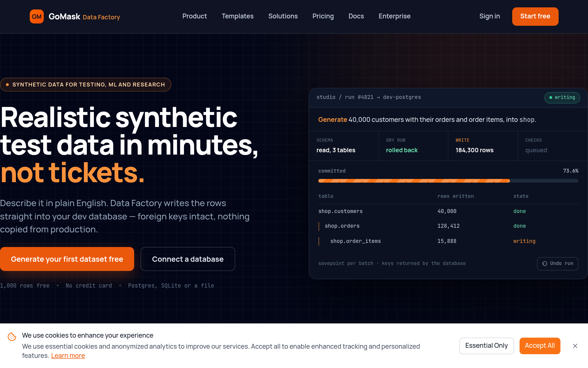Click the Postgres, SQLite or a file text

pyautogui.click(x=171, y=285)
